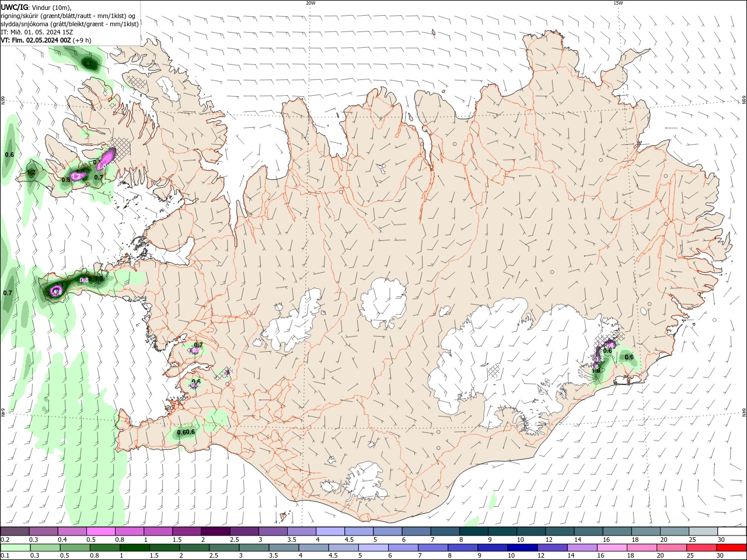
Task: Click the 0.5 green rain scale swatch
Action: click(x=75, y=548)
